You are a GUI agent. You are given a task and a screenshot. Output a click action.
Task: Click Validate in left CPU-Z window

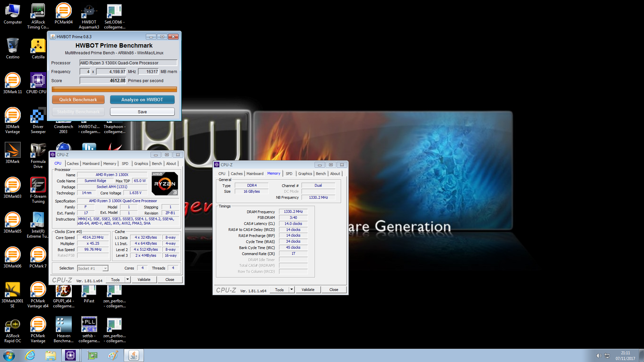[x=144, y=280]
